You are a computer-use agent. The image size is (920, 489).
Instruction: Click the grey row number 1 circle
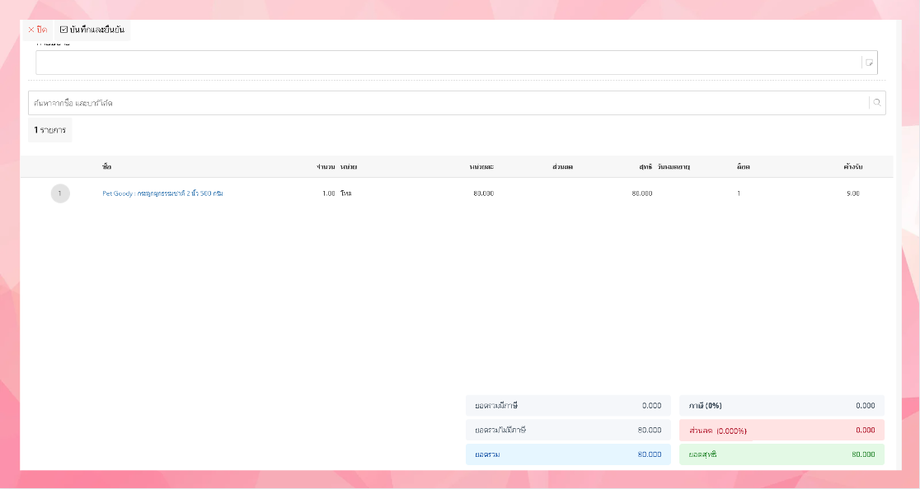60,193
